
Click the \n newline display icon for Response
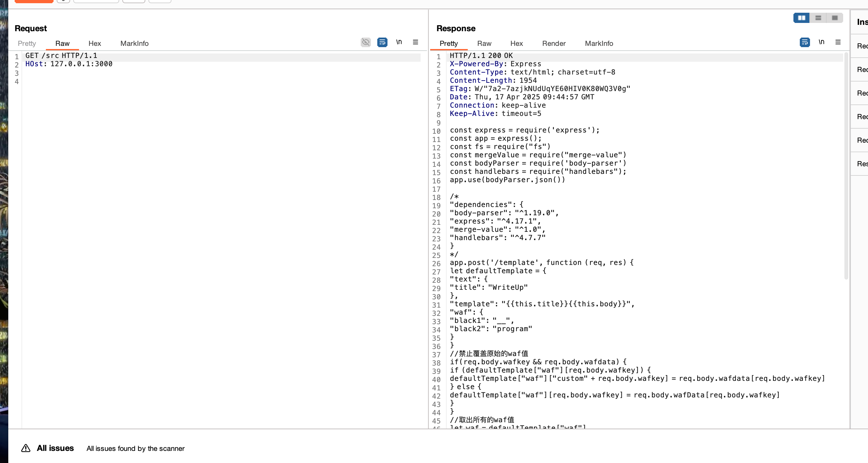(x=822, y=42)
